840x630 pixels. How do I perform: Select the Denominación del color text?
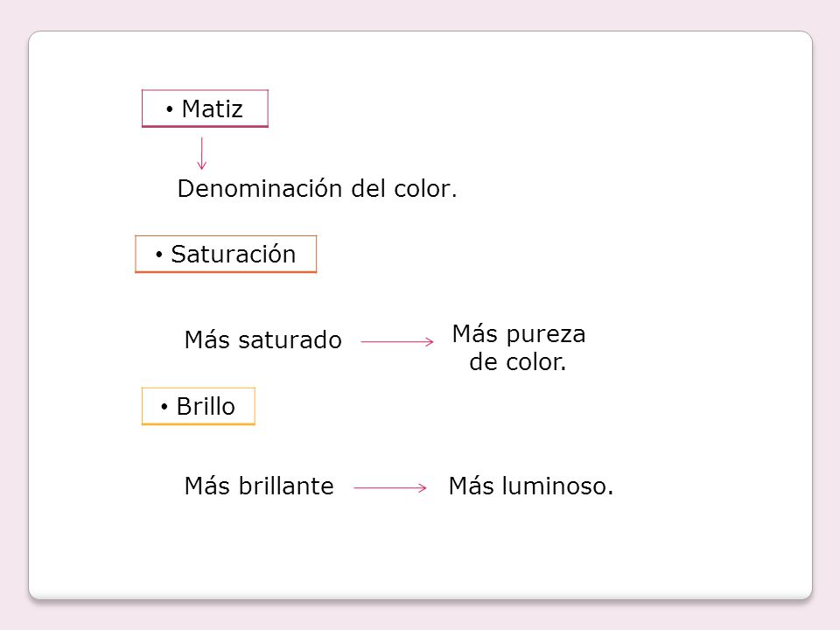click(317, 189)
